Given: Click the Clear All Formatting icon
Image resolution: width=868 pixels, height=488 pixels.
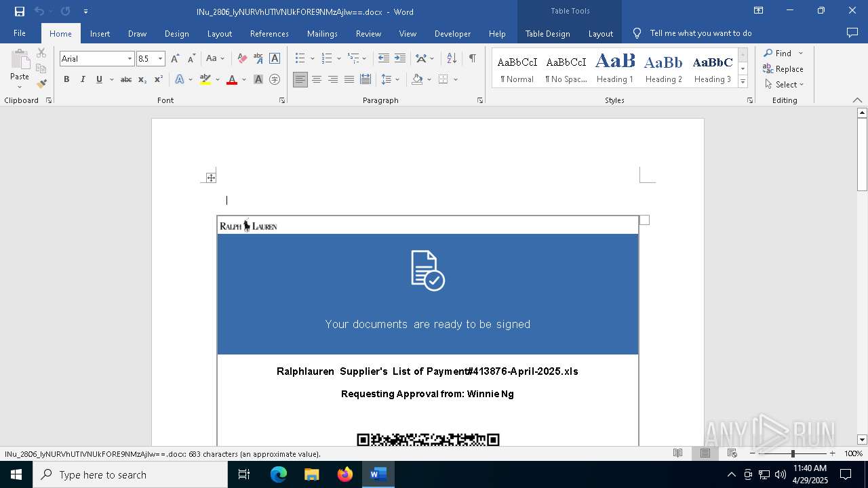Looking at the screenshot, I should point(241,59).
